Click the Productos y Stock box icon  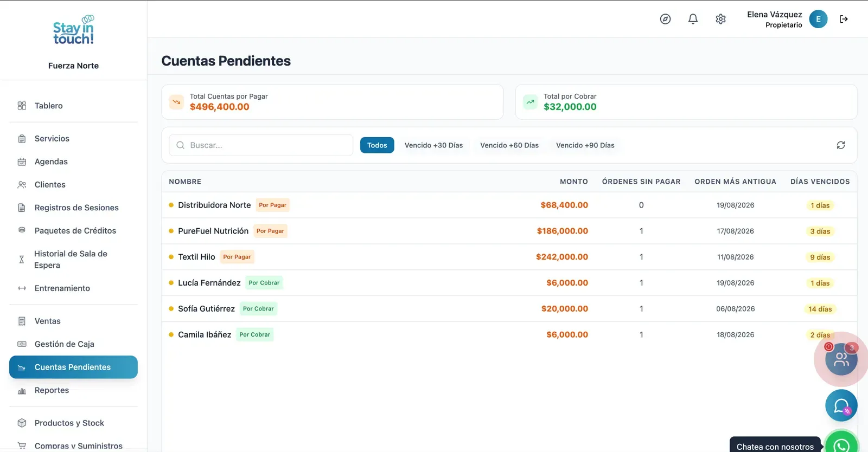click(x=22, y=423)
